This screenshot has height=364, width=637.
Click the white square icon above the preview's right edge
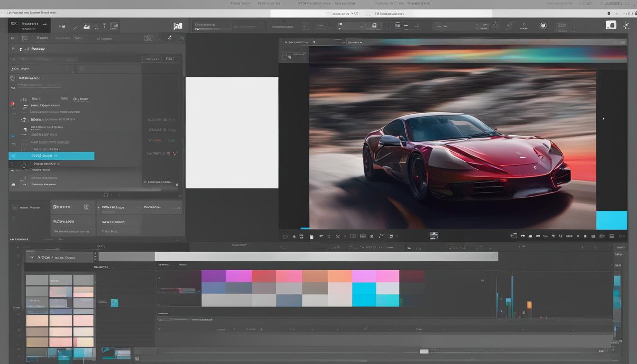click(x=611, y=25)
